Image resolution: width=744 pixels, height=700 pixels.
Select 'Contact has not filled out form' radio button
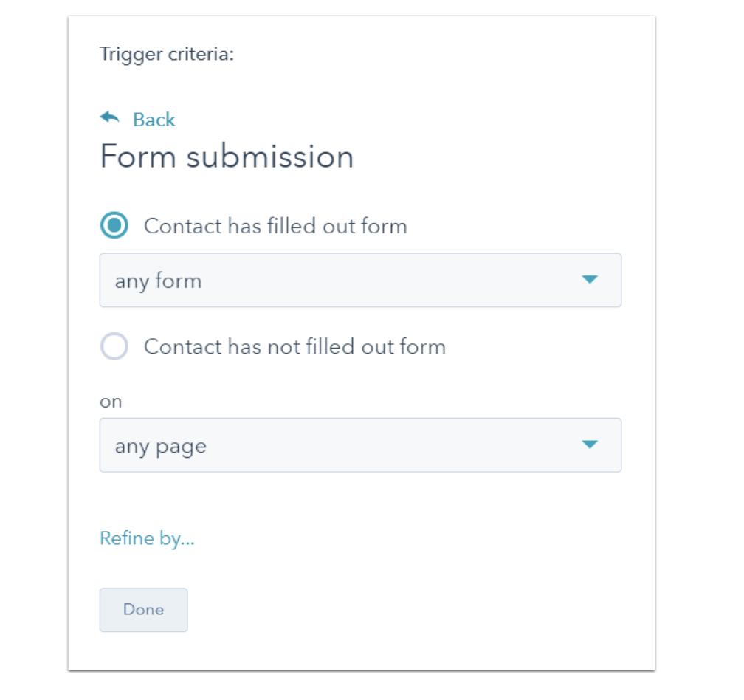(x=114, y=346)
